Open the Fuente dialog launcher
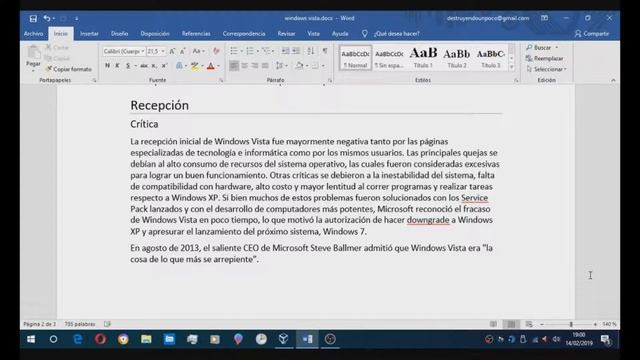The height and width of the screenshot is (360, 640). [x=221, y=80]
